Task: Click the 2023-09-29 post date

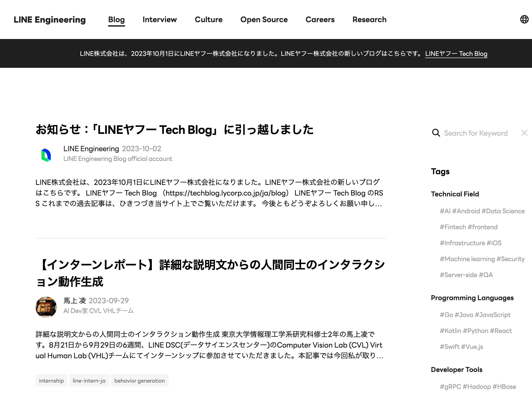Action: coord(109,301)
